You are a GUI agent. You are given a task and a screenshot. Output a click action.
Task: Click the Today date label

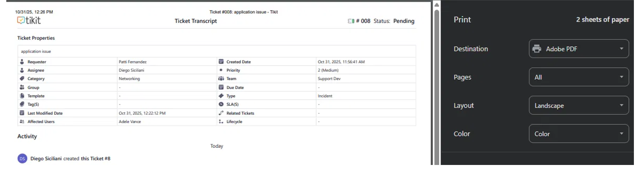(217, 146)
